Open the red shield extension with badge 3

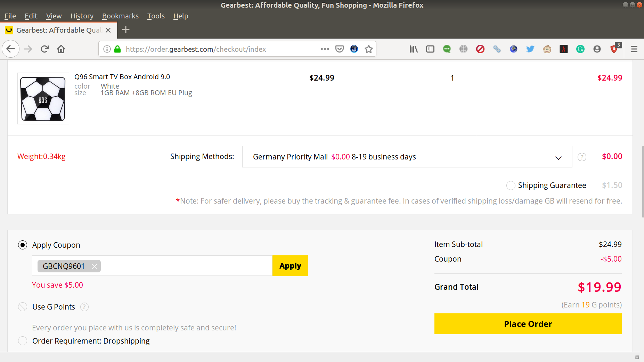pos(614,48)
